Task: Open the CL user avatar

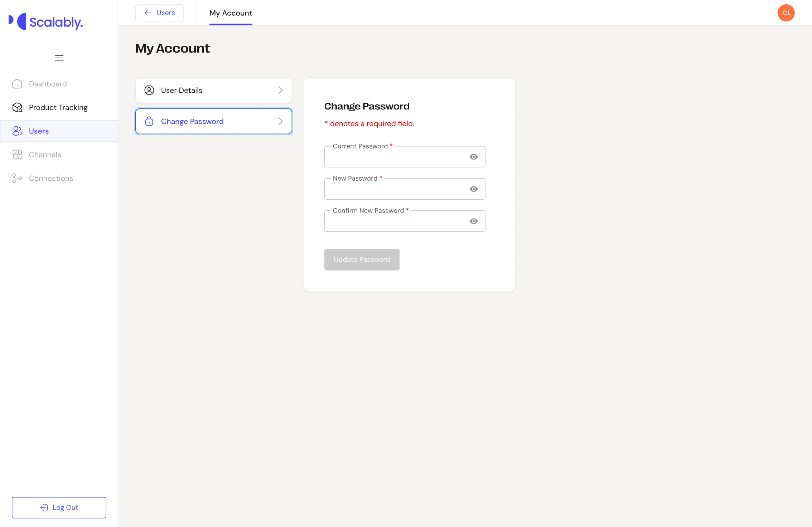Action: point(786,13)
